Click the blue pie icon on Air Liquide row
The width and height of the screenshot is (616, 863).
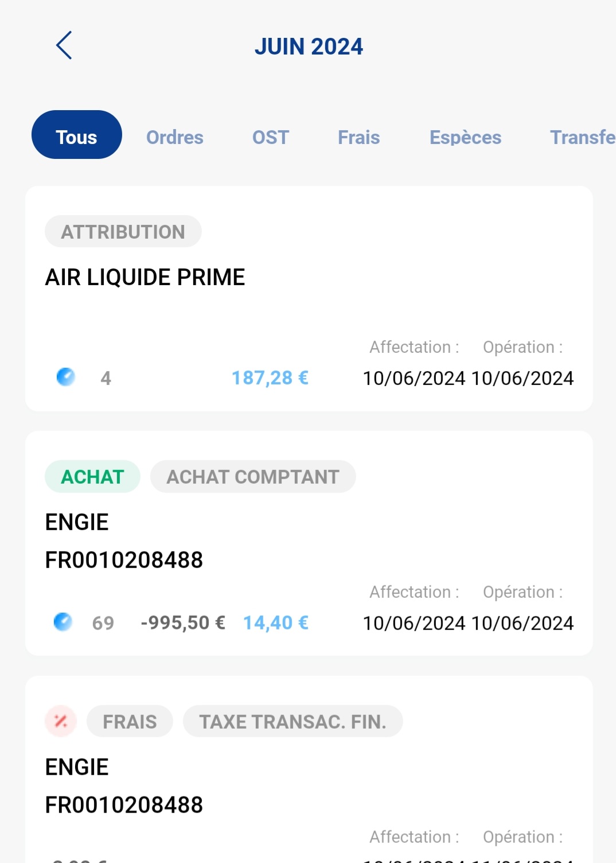[65, 377]
